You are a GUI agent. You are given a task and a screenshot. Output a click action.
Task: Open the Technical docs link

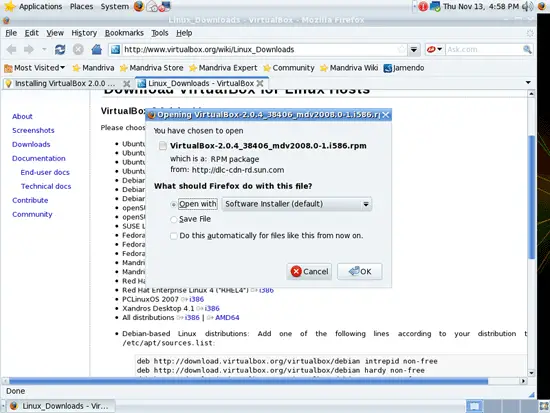point(46,186)
